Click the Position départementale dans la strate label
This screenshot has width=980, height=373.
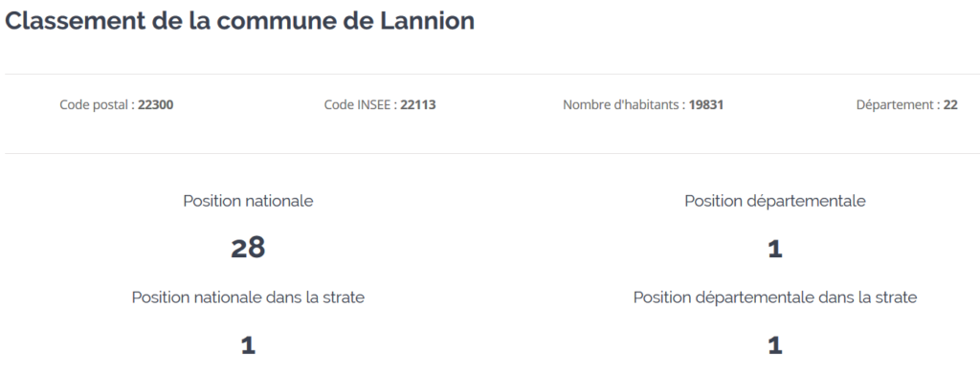coord(775,297)
